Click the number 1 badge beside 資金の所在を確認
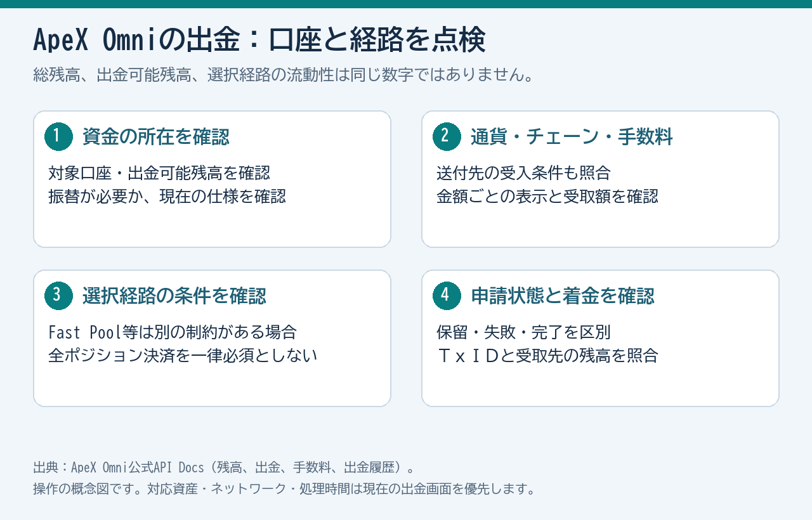The width and height of the screenshot is (812, 520). coord(58,136)
